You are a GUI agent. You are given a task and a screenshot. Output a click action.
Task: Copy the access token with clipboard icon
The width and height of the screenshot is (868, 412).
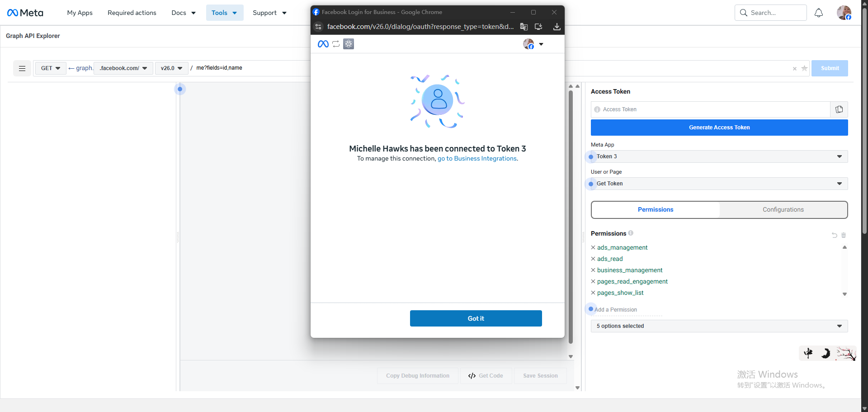click(x=839, y=109)
